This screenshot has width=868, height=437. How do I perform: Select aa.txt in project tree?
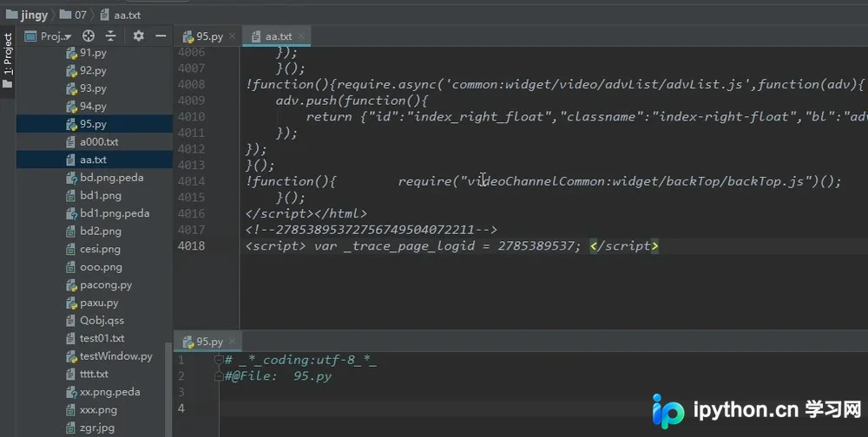click(x=93, y=160)
